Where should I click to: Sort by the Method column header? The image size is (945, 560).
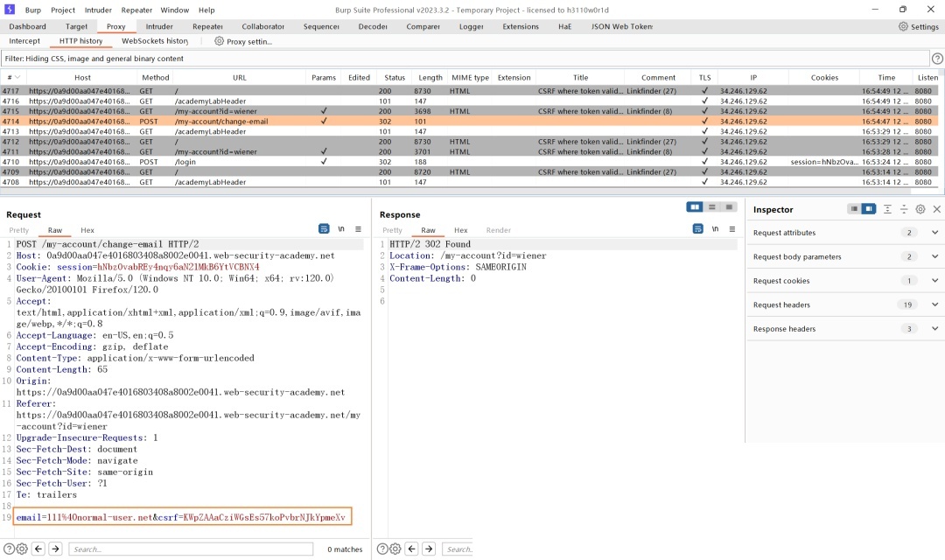156,77
